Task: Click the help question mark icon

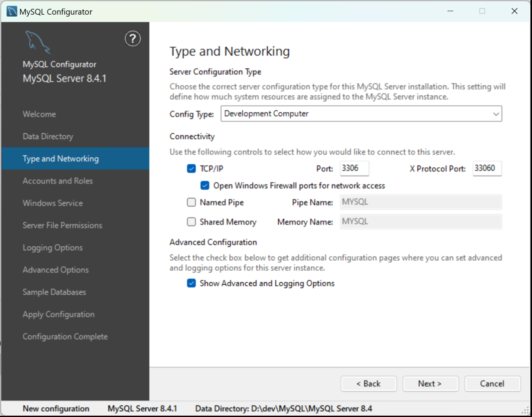Action: (133, 39)
